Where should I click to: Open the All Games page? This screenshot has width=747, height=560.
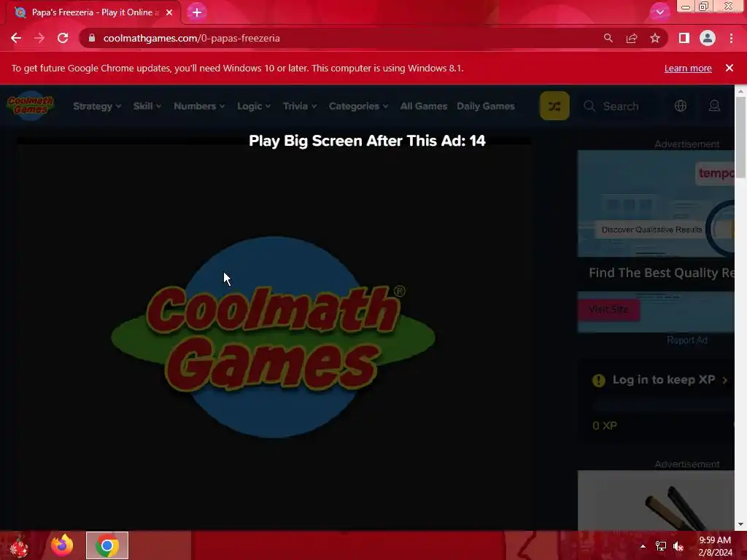click(424, 106)
